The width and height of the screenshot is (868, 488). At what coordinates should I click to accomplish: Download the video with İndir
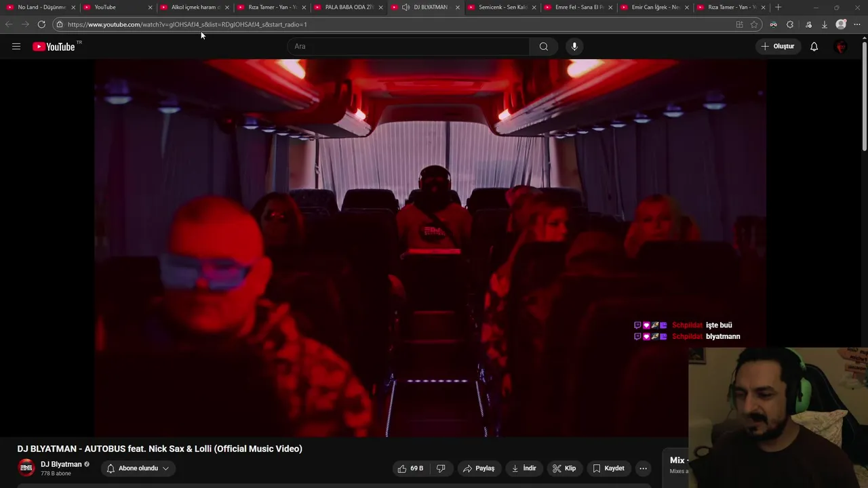point(524,468)
